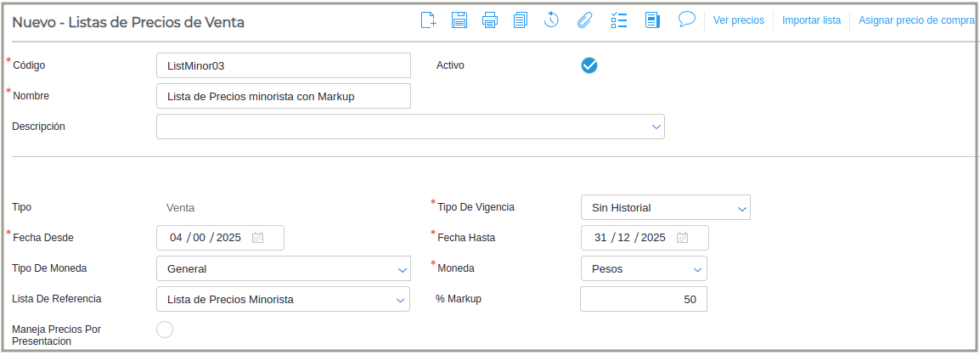The height and width of the screenshot is (355, 980).
Task: Open the comments speech bubble icon
Action: tap(687, 20)
